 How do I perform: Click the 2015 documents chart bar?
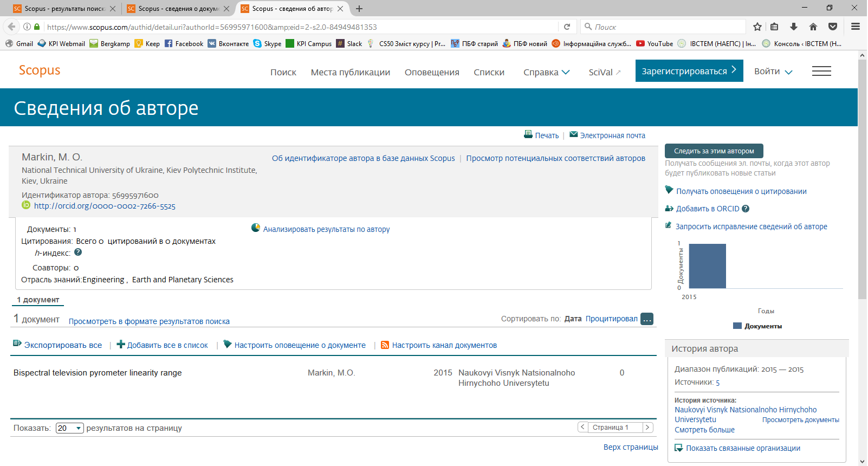click(707, 266)
